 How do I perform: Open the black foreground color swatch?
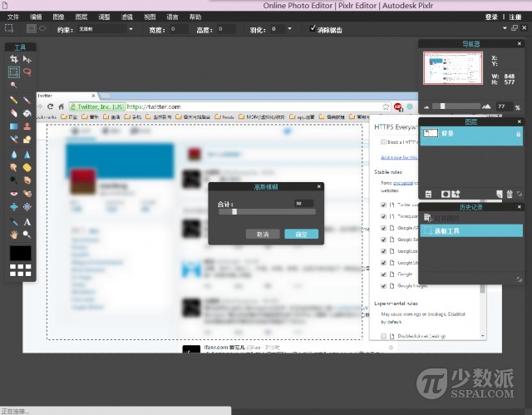tap(20, 253)
